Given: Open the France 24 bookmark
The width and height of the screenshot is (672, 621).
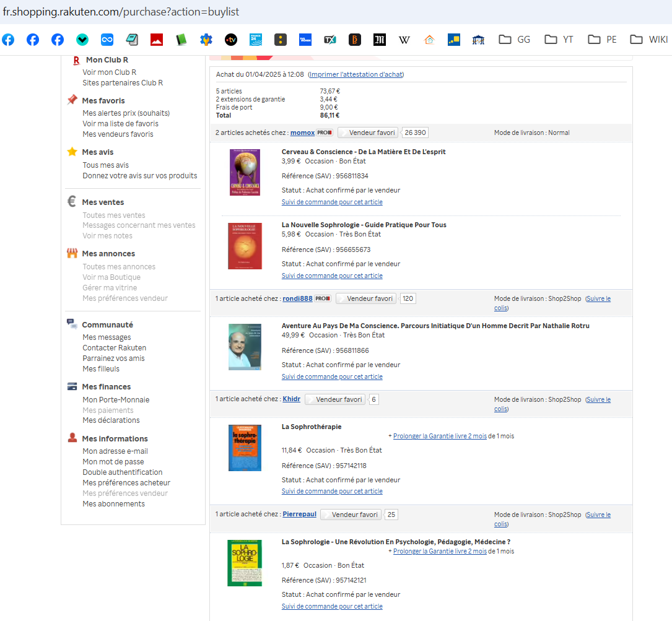Looking at the screenshot, I should (x=256, y=40).
